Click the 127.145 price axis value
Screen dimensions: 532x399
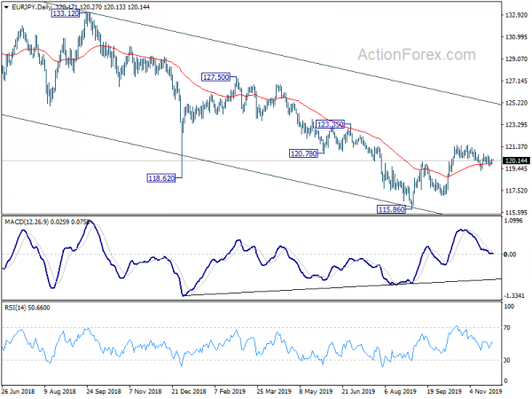click(516, 81)
